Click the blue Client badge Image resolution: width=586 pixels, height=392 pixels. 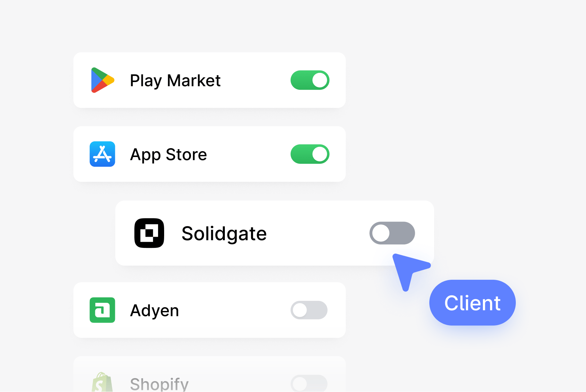[472, 302]
